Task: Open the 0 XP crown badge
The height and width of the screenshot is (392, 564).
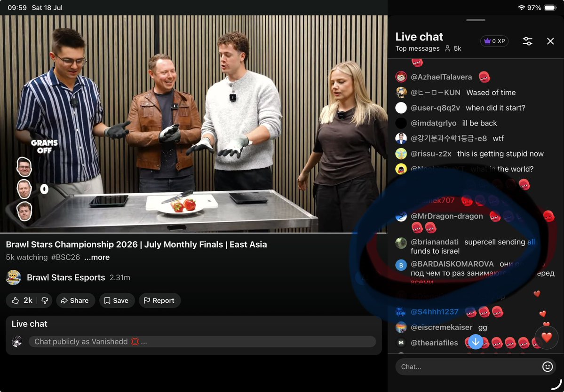Action: coord(494,41)
